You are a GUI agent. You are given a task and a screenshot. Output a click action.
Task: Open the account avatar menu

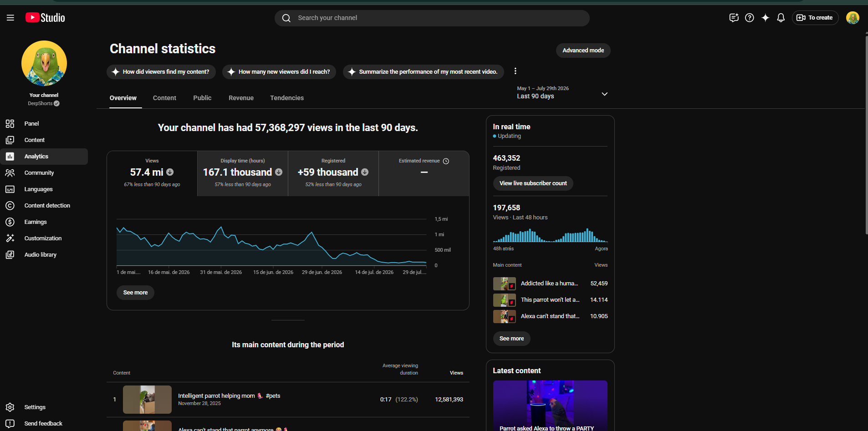(853, 18)
